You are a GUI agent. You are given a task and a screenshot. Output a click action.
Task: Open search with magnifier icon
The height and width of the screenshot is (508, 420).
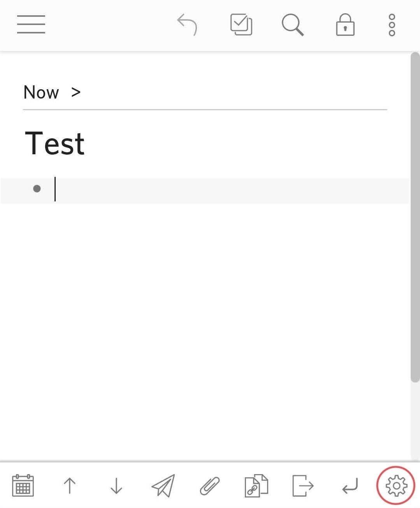point(293,25)
